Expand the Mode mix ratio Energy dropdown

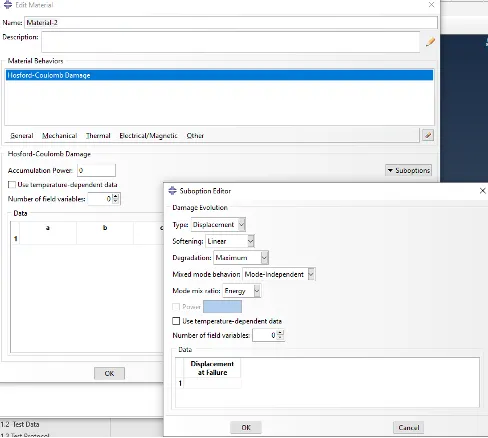[242, 291]
